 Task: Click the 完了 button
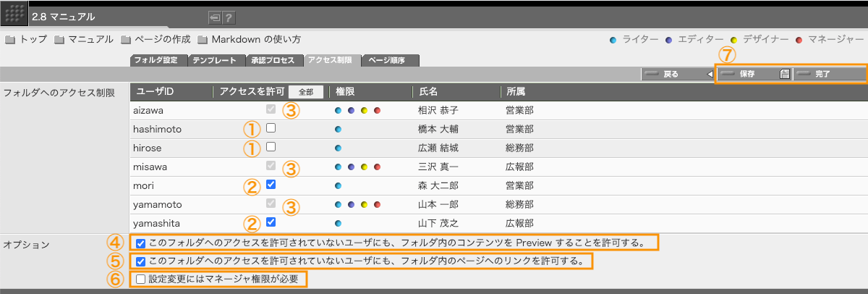pyautogui.click(x=829, y=74)
